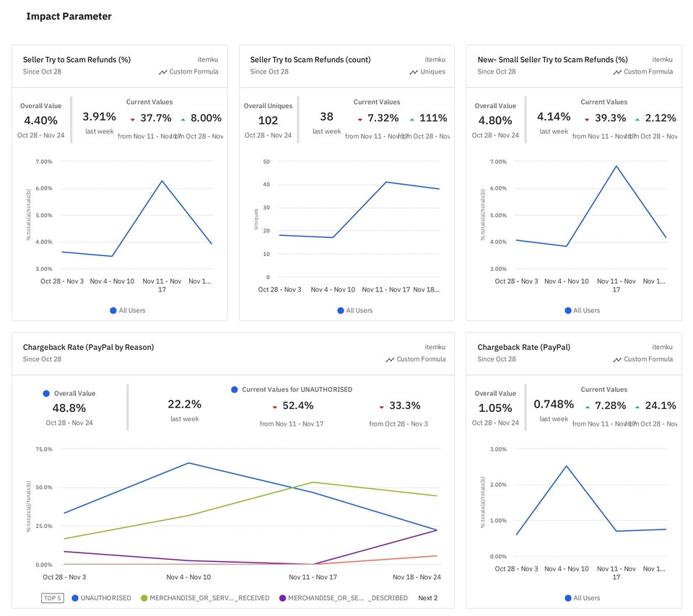The height and width of the screenshot is (616, 693).
Task: Click the green up arrow beside 111%
Action: 411,119
